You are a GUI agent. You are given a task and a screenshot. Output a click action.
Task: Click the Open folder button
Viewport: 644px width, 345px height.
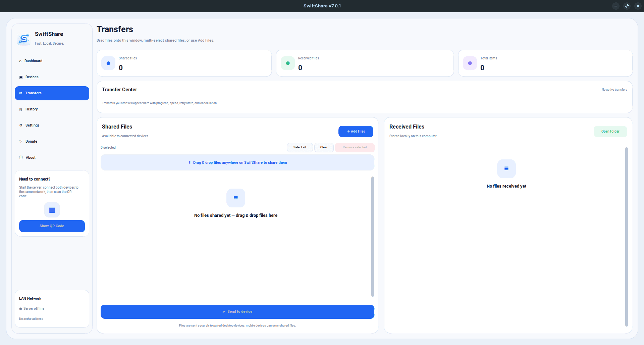click(x=610, y=132)
